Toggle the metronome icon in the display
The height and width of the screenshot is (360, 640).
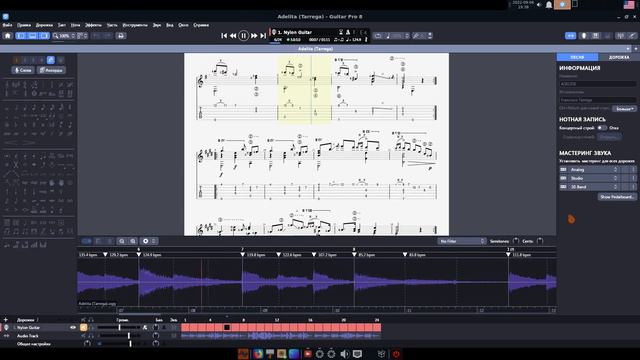click(348, 32)
